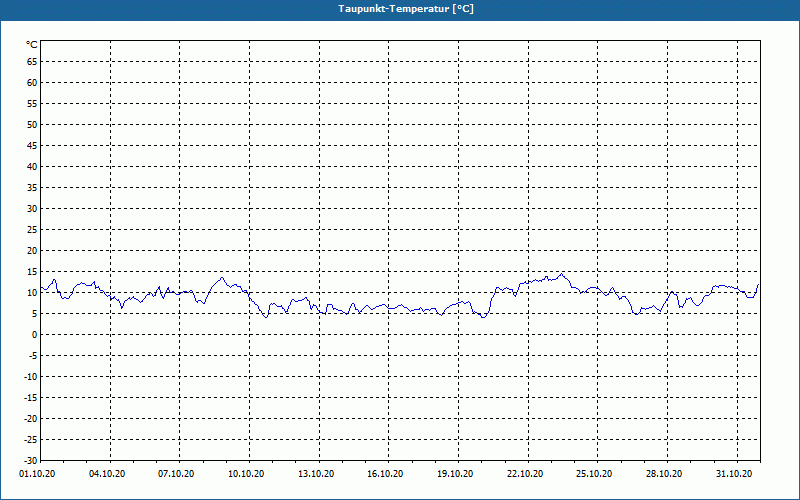Click the y-axis value 45
The width and height of the screenshot is (800, 500).
[32, 145]
